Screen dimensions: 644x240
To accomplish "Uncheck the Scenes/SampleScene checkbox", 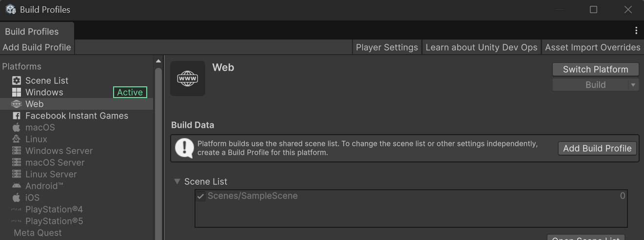I will (x=201, y=196).
